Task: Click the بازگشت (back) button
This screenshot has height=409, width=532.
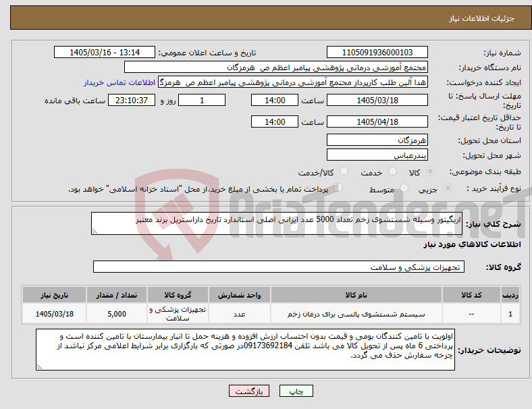Action: pos(248,391)
